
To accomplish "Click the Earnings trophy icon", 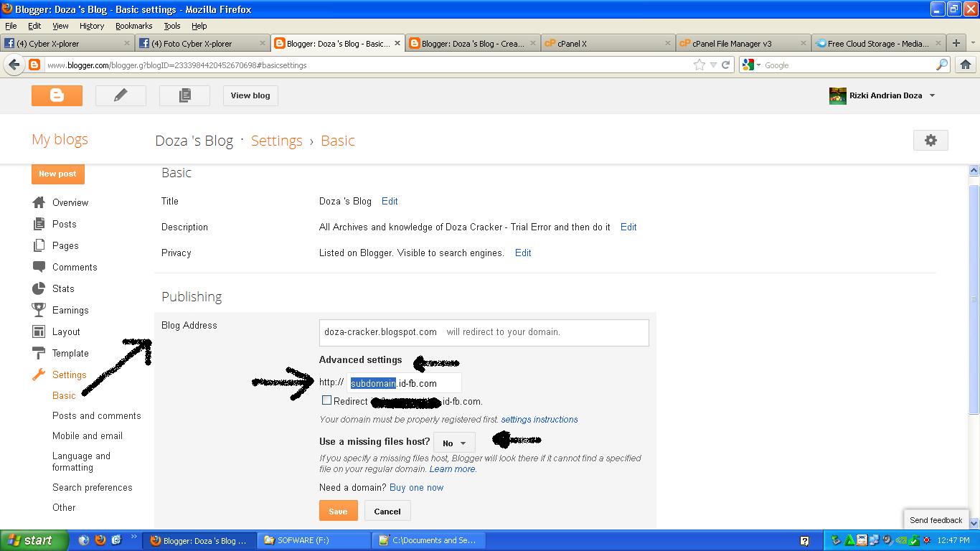I will [x=39, y=310].
